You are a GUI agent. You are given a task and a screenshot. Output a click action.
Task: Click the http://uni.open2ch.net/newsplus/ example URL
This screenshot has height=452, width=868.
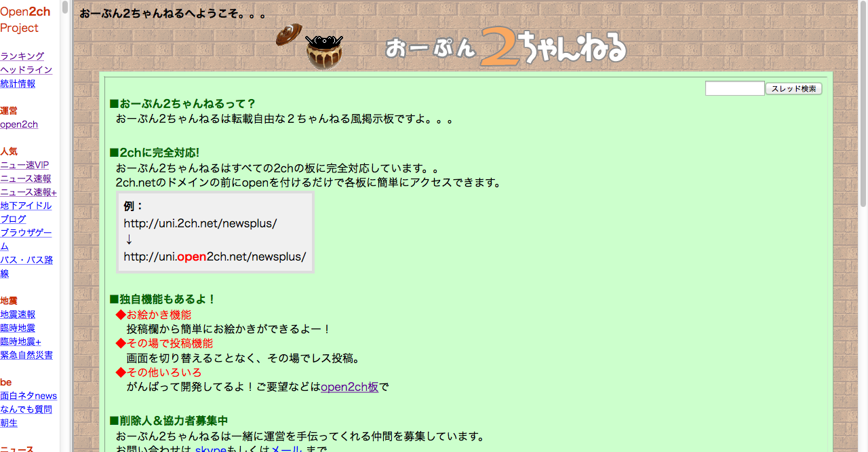[x=215, y=257]
